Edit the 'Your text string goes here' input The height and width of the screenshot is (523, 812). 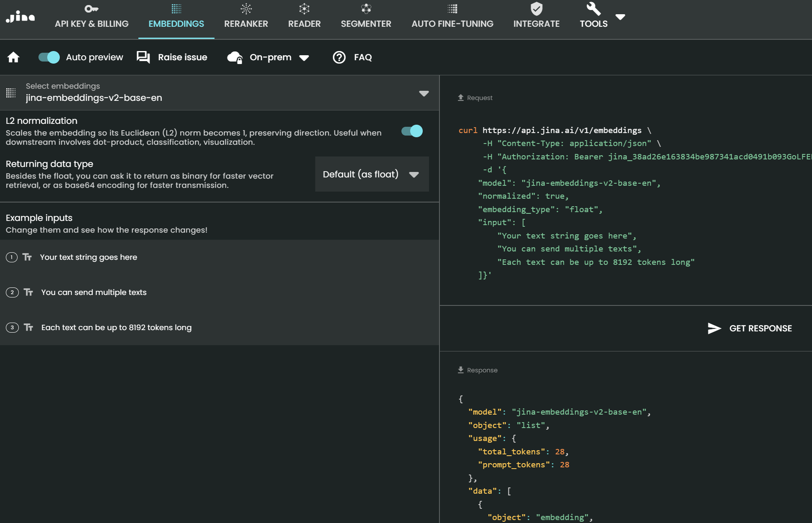220,257
